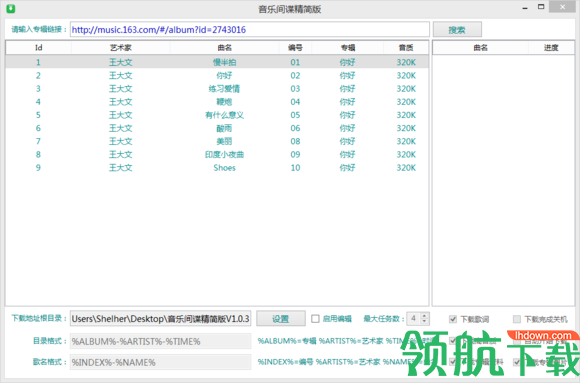Minimize the 音乐间谍精简版 window
580x383 pixels.
coord(525,8)
